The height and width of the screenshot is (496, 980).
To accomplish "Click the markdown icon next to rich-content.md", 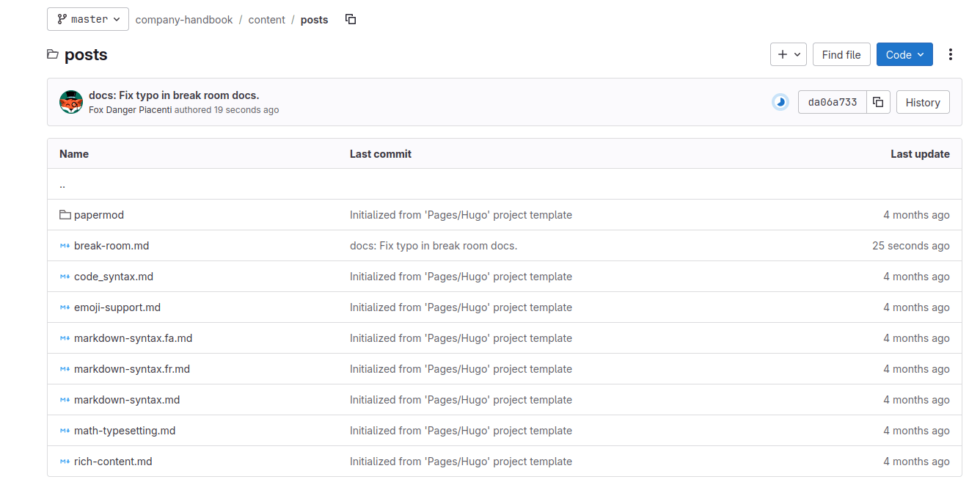I will click(x=65, y=461).
